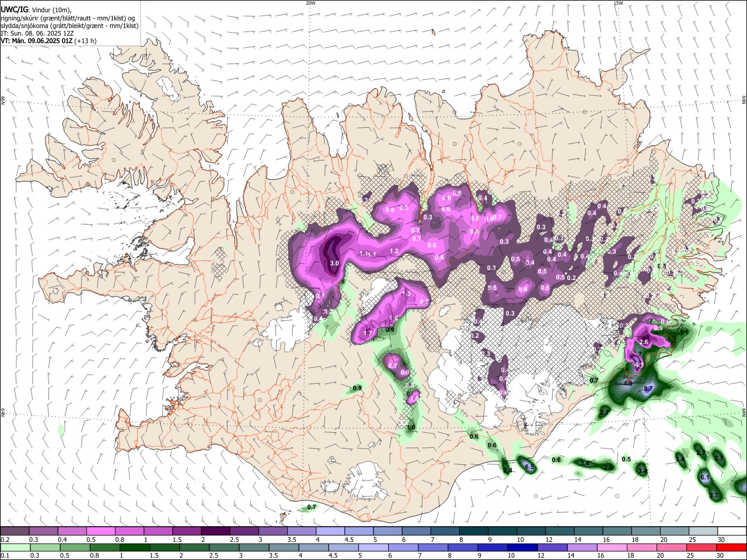Image resolution: width=747 pixels, height=560 pixels.
Task: Select the light pink 16 swatch in rain legend
Action: coord(612,547)
